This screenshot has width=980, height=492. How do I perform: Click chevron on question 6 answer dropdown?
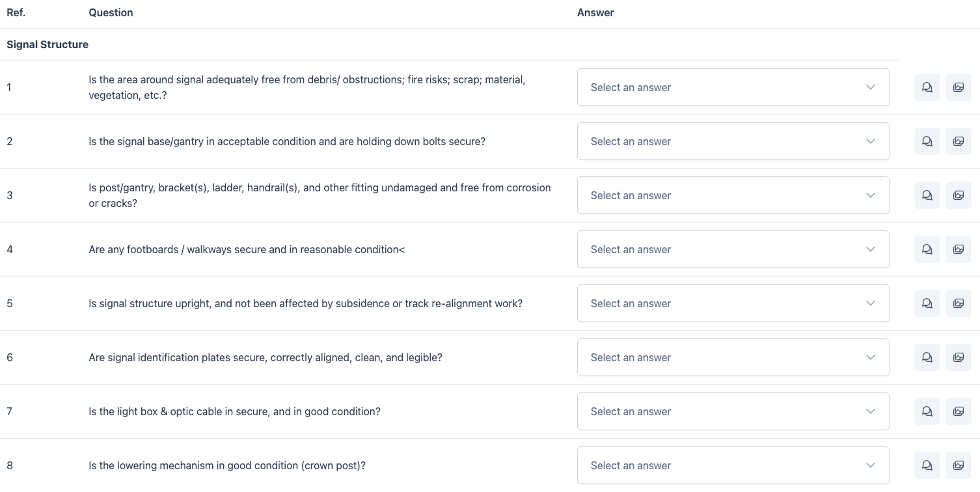871,357
